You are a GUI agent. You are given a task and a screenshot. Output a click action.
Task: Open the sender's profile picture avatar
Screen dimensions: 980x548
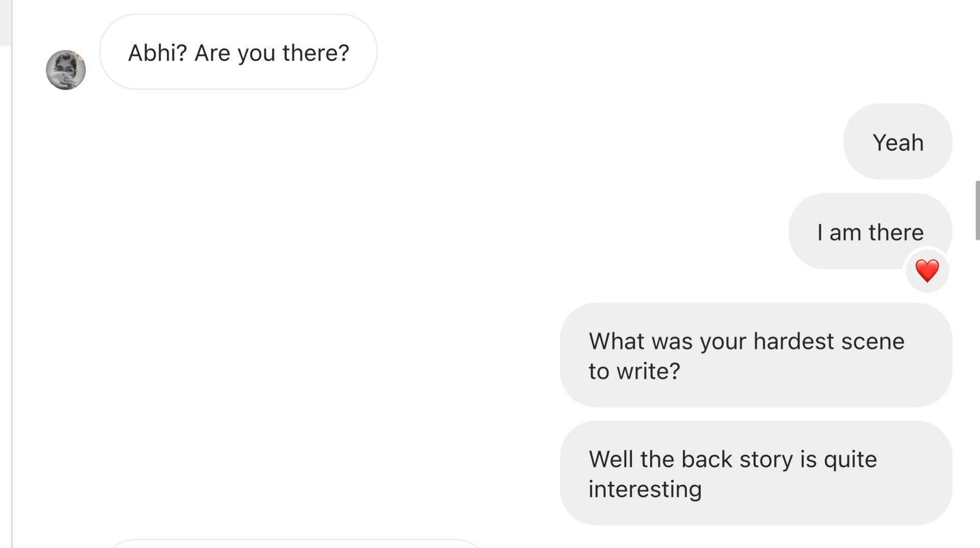(x=66, y=70)
